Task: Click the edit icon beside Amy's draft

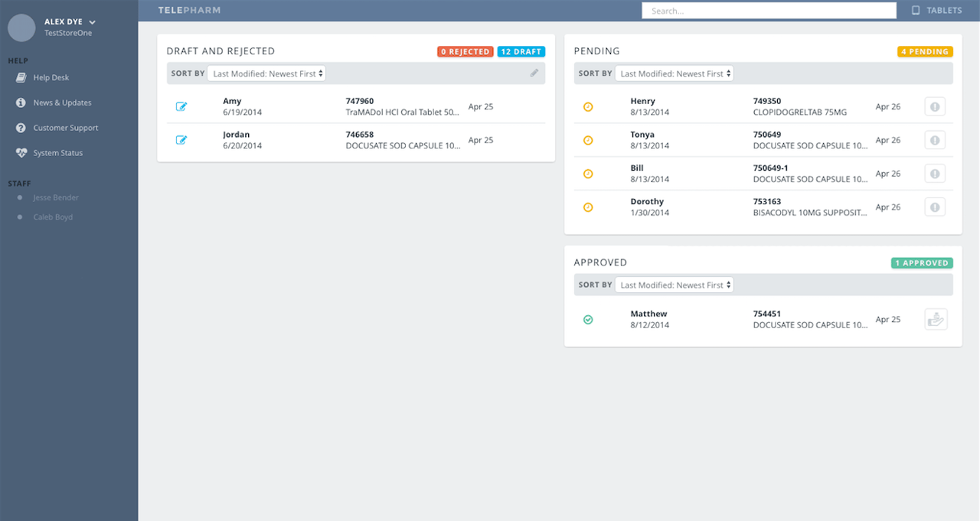Action: [x=181, y=107]
